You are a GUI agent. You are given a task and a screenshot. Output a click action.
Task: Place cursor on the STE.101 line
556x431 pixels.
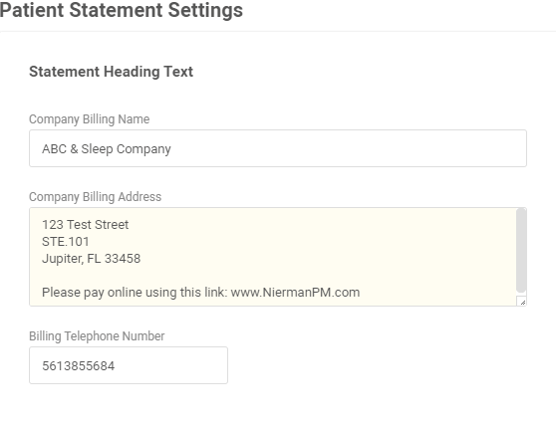point(66,242)
